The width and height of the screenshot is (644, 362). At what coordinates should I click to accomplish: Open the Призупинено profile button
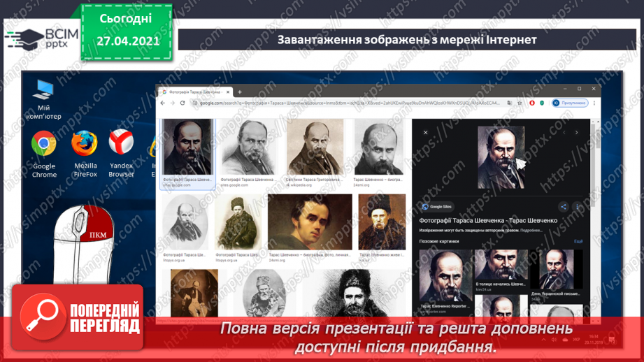click(x=570, y=103)
